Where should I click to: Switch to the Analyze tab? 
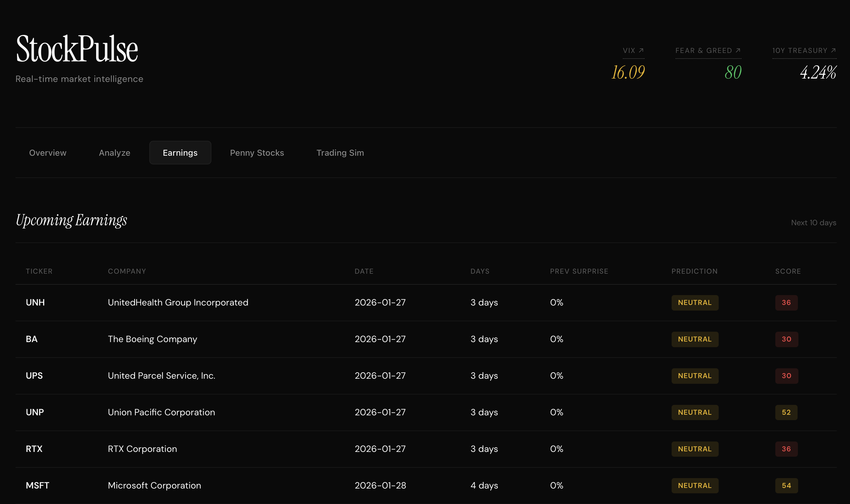coord(114,153)
